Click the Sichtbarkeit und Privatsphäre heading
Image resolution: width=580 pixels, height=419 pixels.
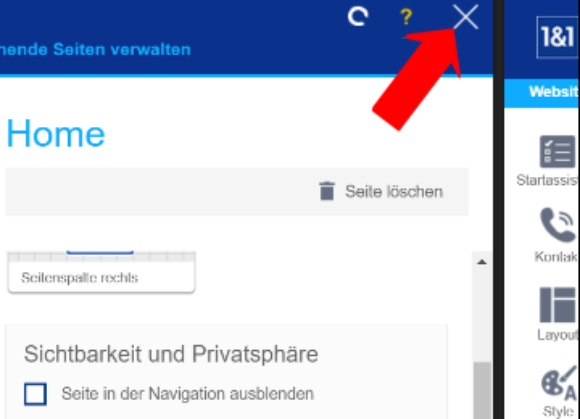pos(171,354)
